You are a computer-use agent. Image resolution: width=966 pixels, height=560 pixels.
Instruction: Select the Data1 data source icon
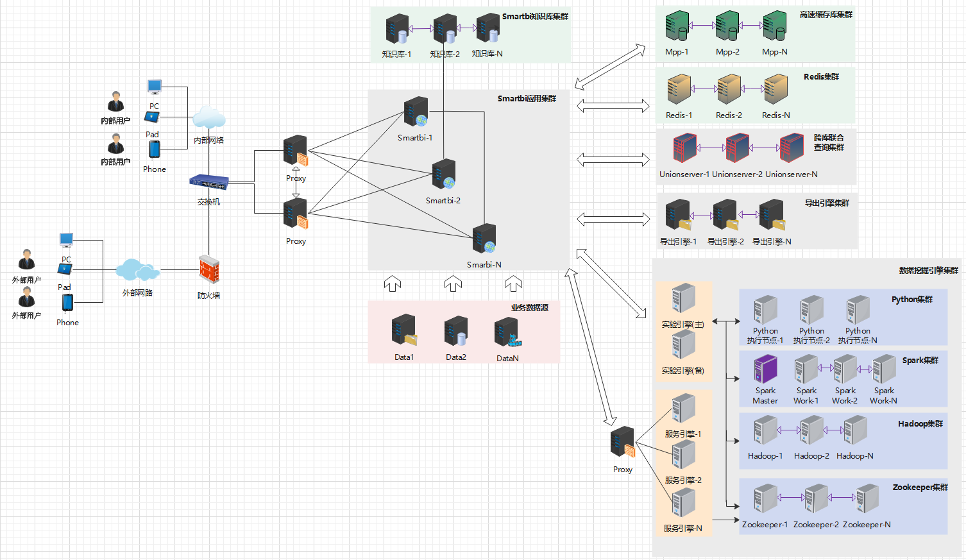click(x=405, y=330)
